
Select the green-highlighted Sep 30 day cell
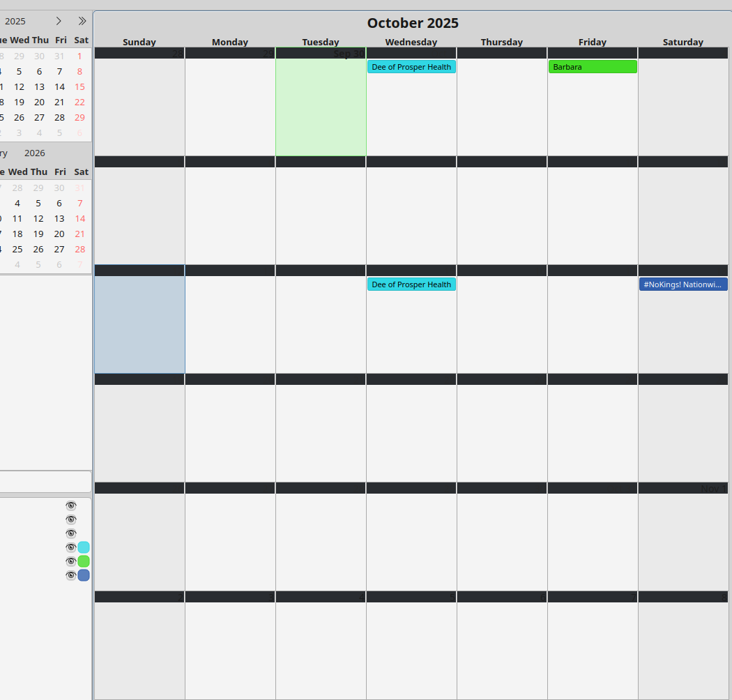click(321, 108)
